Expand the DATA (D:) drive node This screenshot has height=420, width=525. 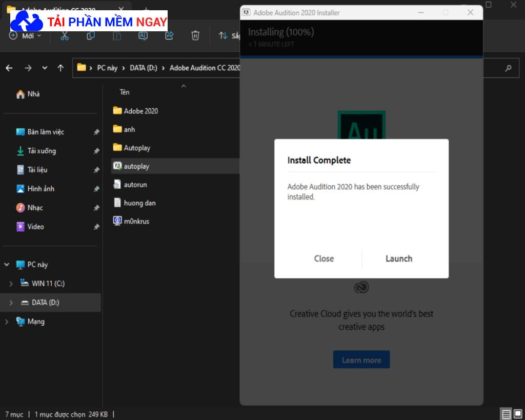[x=11, y=303]
